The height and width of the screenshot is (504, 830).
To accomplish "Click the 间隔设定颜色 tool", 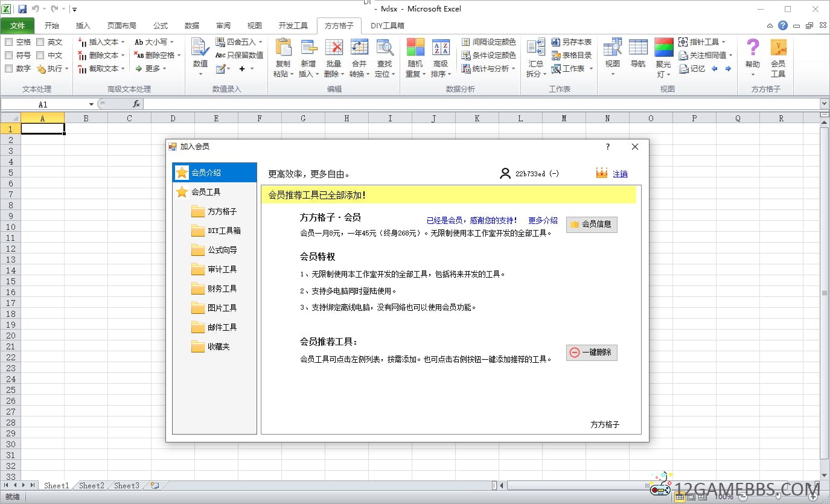I will (489, 42).
